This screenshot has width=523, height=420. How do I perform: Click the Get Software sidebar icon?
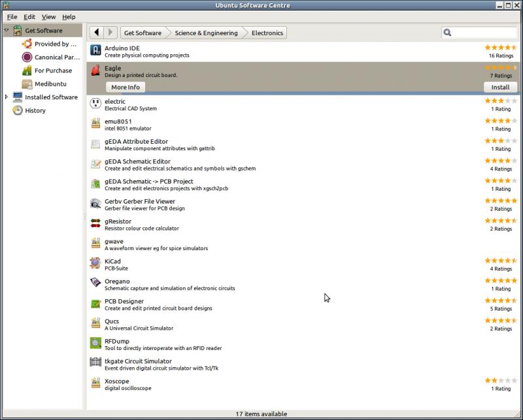point(18,30)
